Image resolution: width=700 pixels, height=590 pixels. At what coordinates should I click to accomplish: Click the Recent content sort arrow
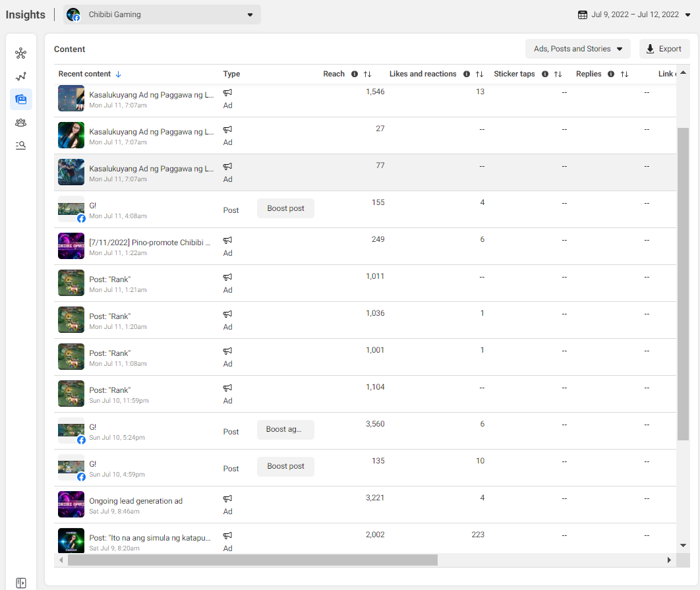118,74
